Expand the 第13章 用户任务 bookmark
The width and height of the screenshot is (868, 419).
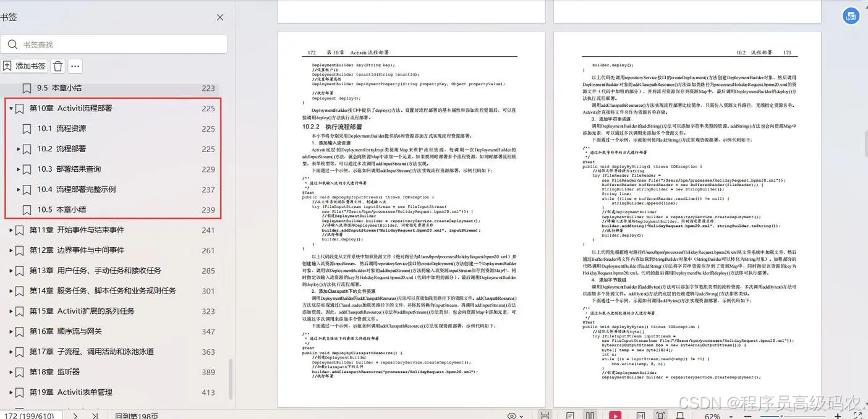11,271
